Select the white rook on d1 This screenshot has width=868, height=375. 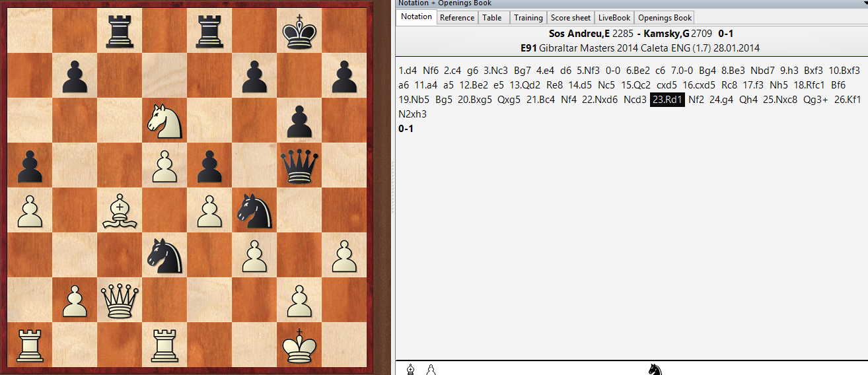(164, 345)
